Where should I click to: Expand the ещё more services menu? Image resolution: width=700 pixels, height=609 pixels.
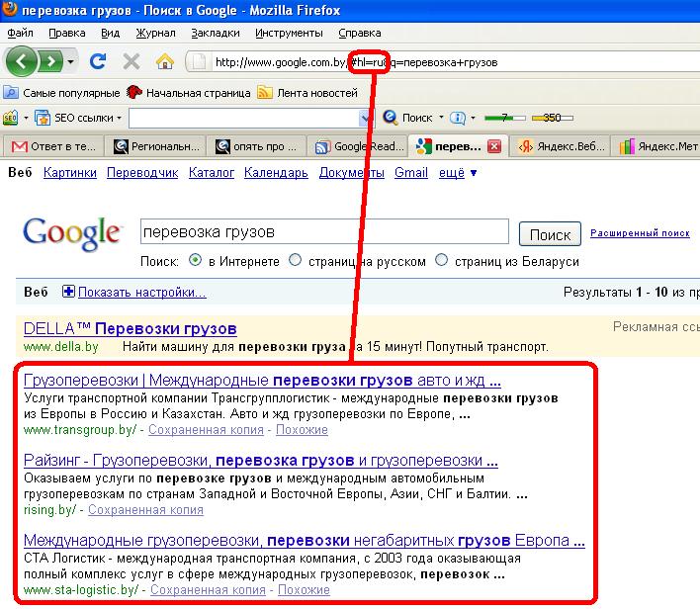(x=458, y=172)
